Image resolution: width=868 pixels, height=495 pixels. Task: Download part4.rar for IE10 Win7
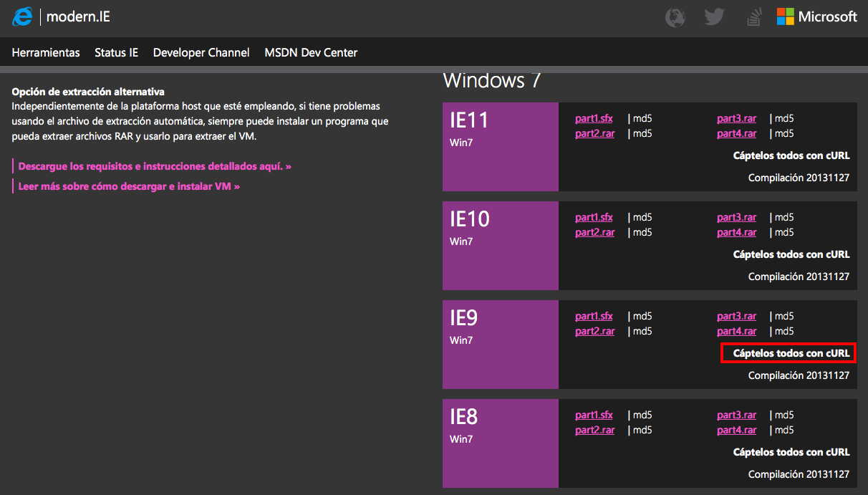click(736, 232)
